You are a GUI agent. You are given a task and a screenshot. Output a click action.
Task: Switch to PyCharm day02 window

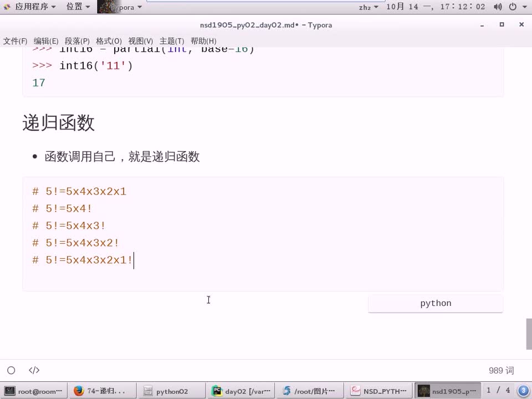pos(241,391)
